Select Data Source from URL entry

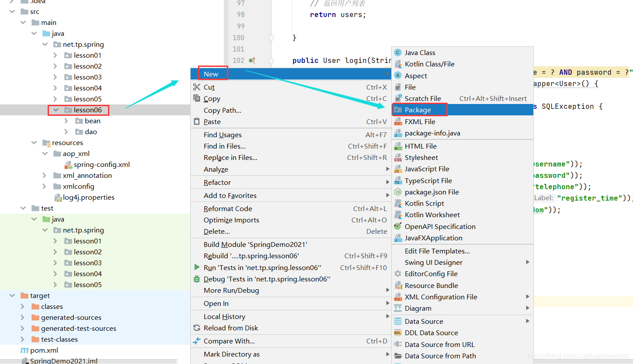463,344
